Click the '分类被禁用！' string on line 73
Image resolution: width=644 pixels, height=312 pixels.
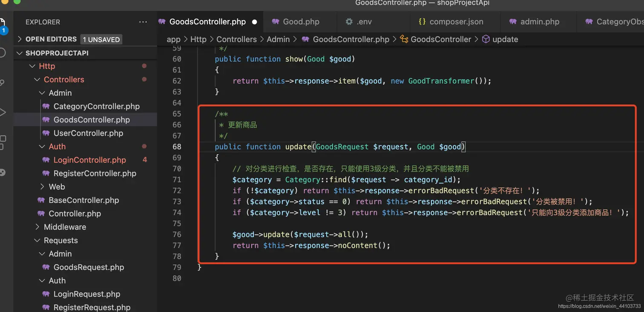pyautogui.click(x=558, y=202)
